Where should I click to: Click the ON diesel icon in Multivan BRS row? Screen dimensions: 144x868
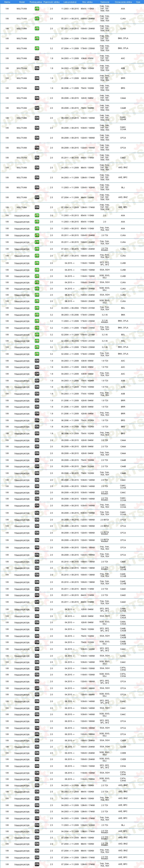37,88
